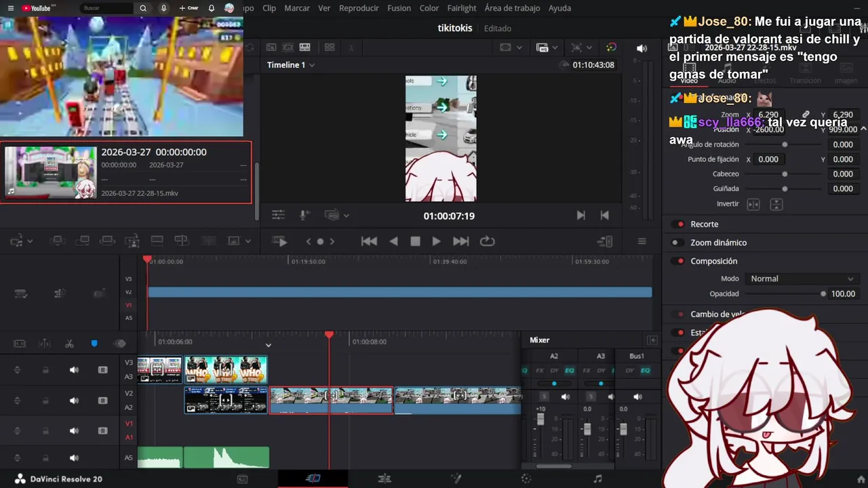
Task: Open the Edit page icon at bottom
Action: pos(384,479)
